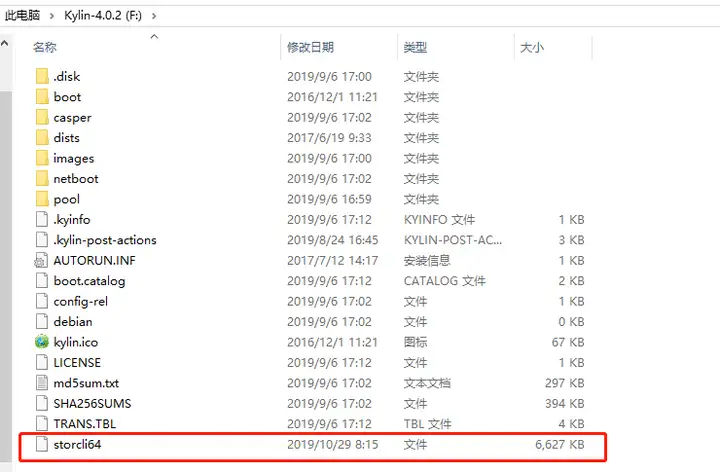Select the casper folder icon
Screen dimensions: 720x472
[x=42, y=118]
